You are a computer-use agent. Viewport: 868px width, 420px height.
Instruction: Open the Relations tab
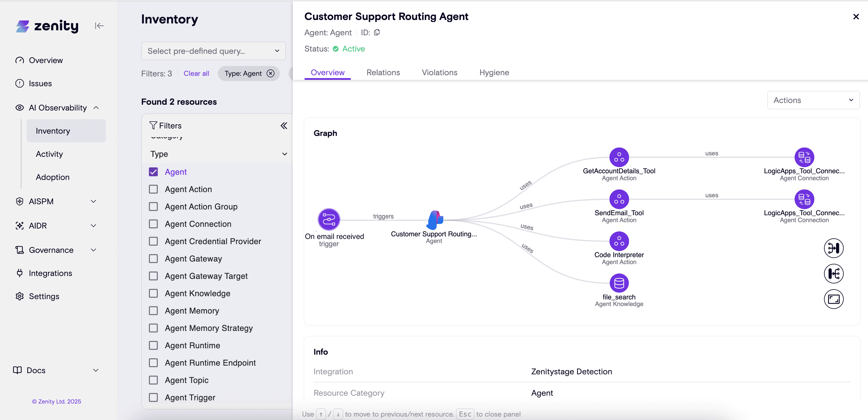(383, 72)
